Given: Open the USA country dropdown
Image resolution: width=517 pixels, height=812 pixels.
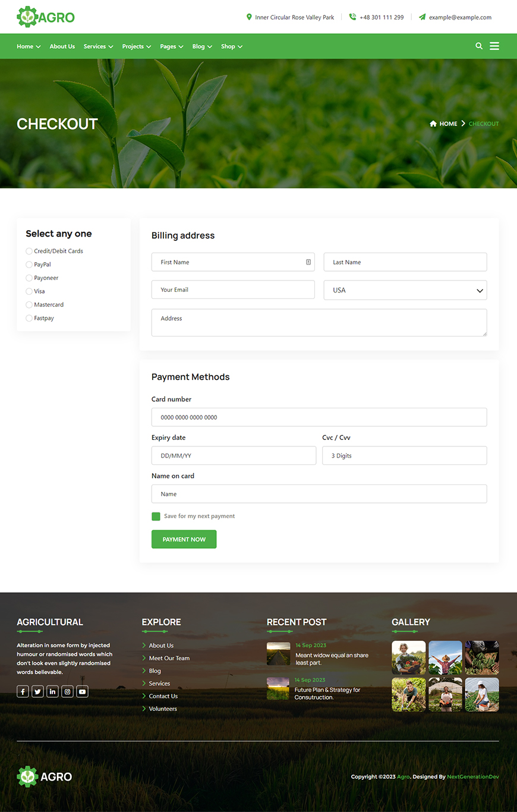Looking at the screenshot, I should (405, 290).
